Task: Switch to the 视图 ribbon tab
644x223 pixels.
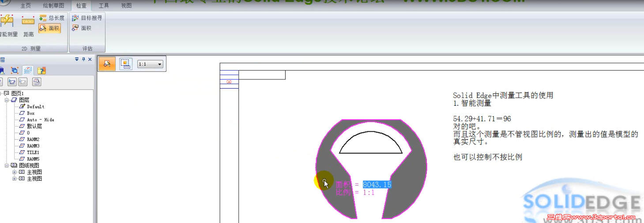Action: 126,6
